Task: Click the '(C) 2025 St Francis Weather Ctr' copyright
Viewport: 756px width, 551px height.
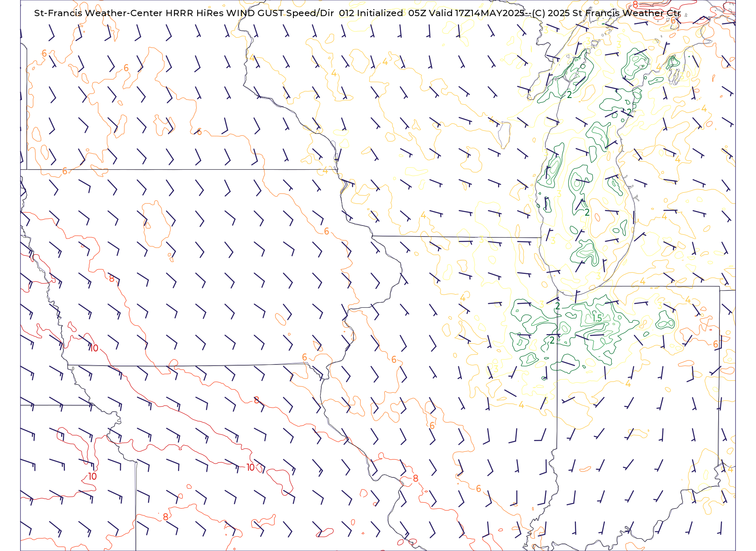Action: [x=606, y=13]
